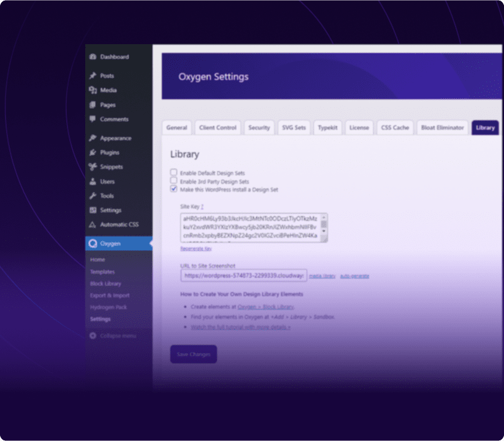504x441 pixels.
Task: Open Tools in the admin menu
Action: click(x=107, y=196)
